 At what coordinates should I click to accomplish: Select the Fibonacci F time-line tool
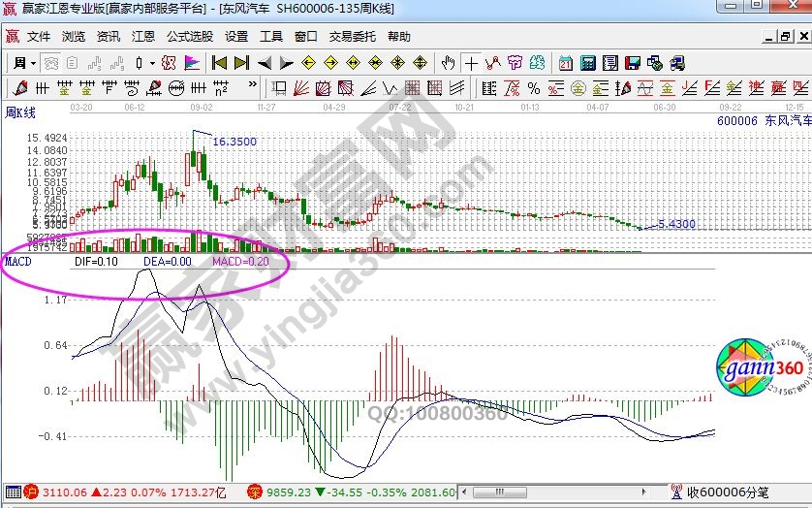109,88
